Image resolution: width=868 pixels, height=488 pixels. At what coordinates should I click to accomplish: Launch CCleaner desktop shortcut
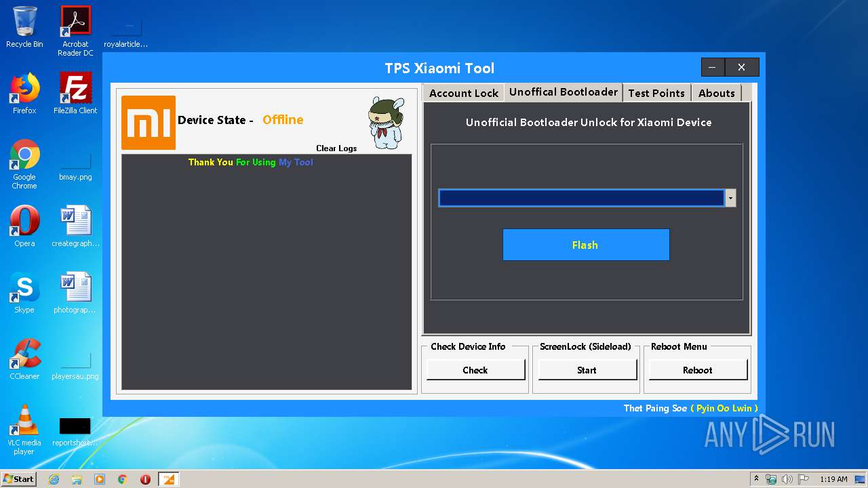24,359
